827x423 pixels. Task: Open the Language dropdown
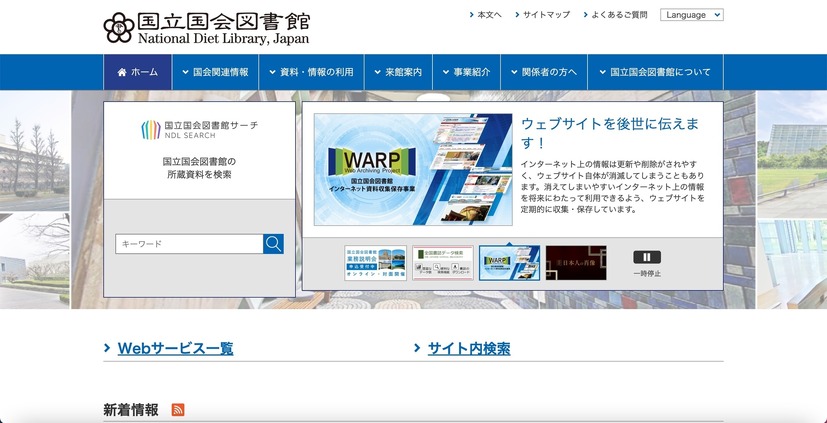[x=691, y=15]
